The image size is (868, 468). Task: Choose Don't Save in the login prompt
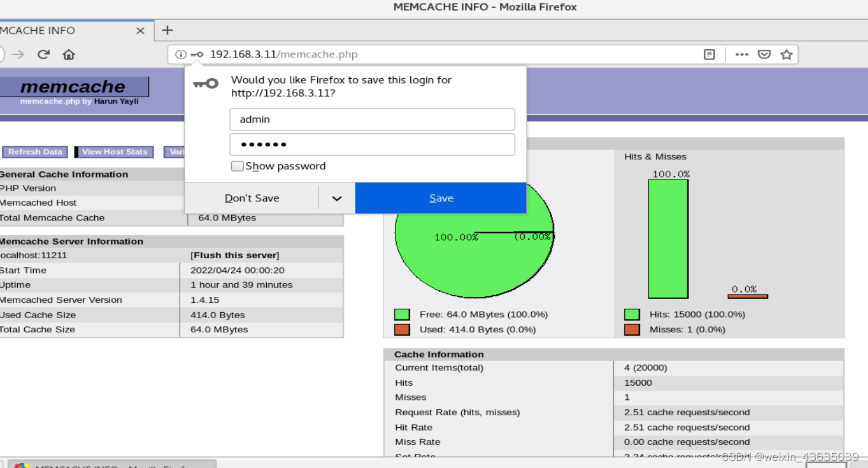[252, 198]
